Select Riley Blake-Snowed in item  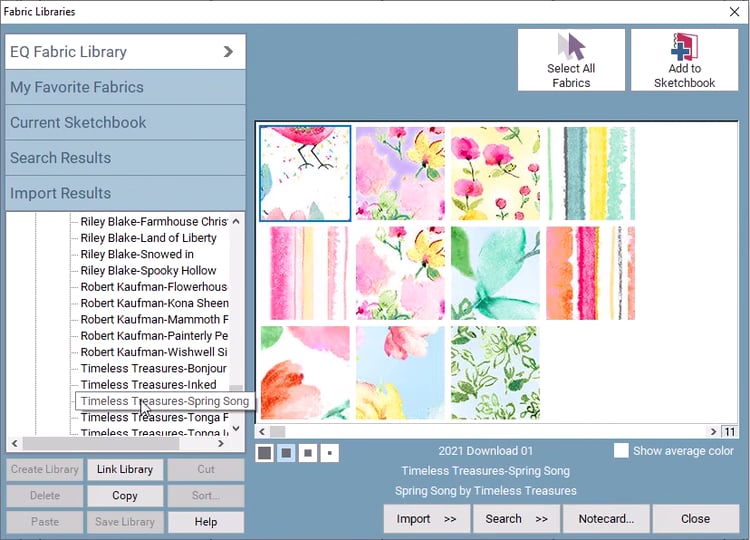click(137, 254)
